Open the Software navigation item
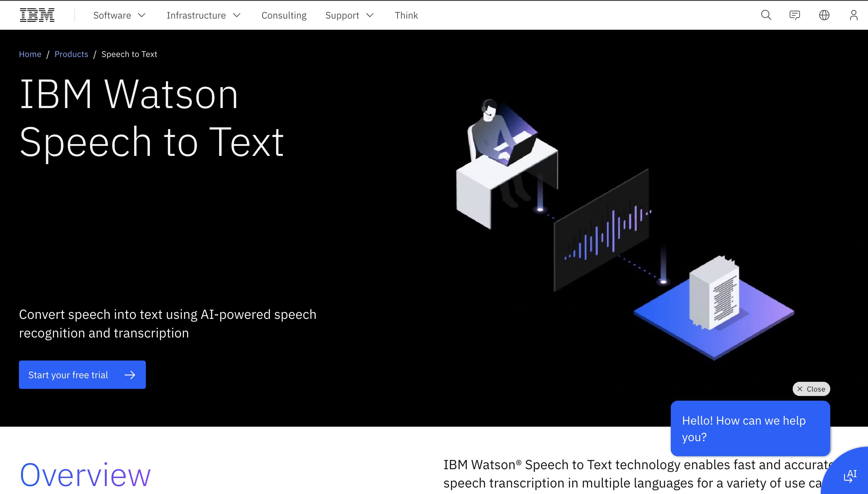The width and height of the screenshot is (868, 494). pyautogui.click(x=112, y=15)
